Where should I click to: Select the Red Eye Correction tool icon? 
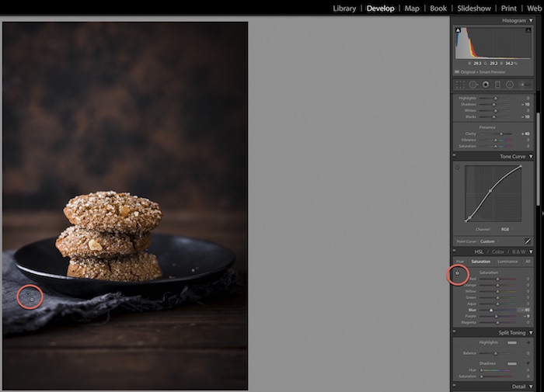tap(486, 85)
